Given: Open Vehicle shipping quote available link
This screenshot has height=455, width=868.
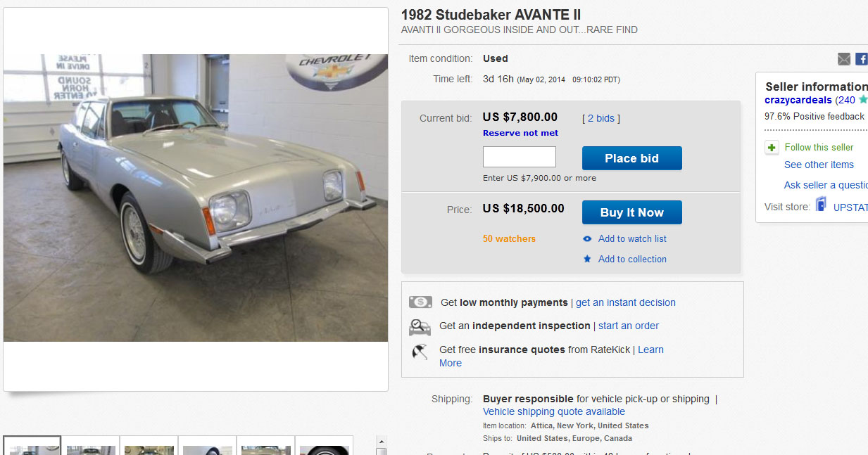Looking at the screenshot, I should click(554, 411).
